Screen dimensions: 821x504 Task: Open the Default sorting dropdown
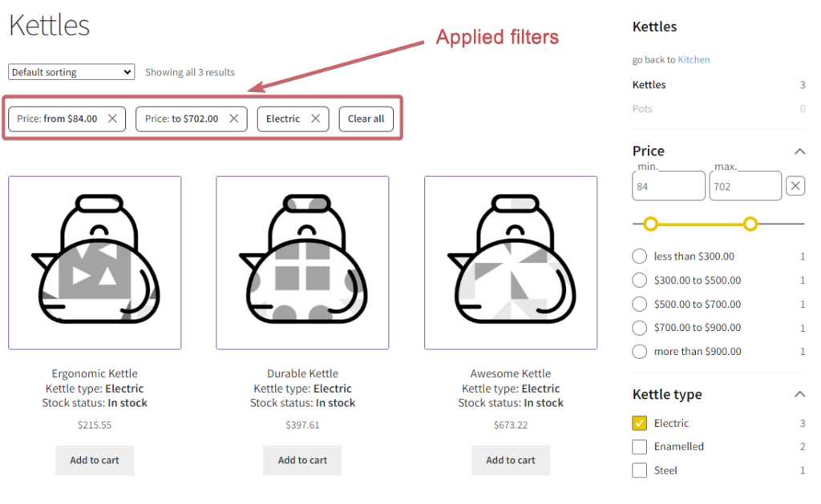point(71,71)
